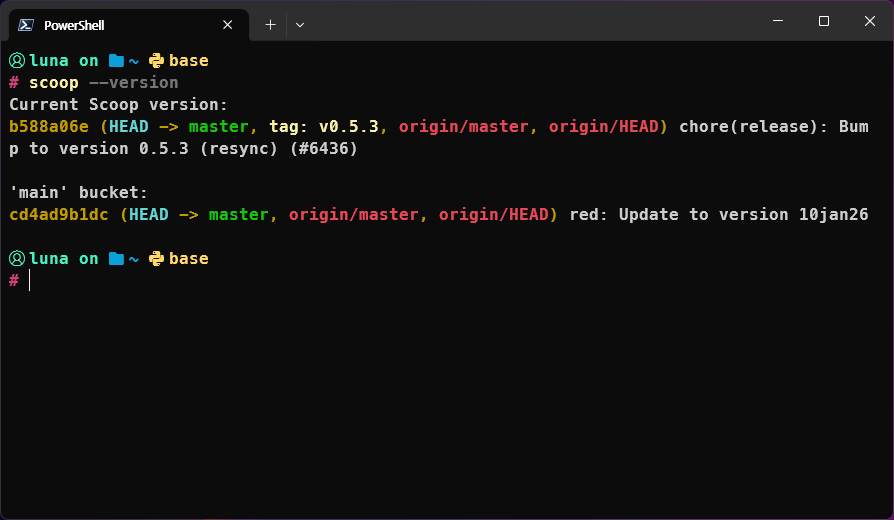
Task: Select the PowerShell tab
Action: point(129,25)
